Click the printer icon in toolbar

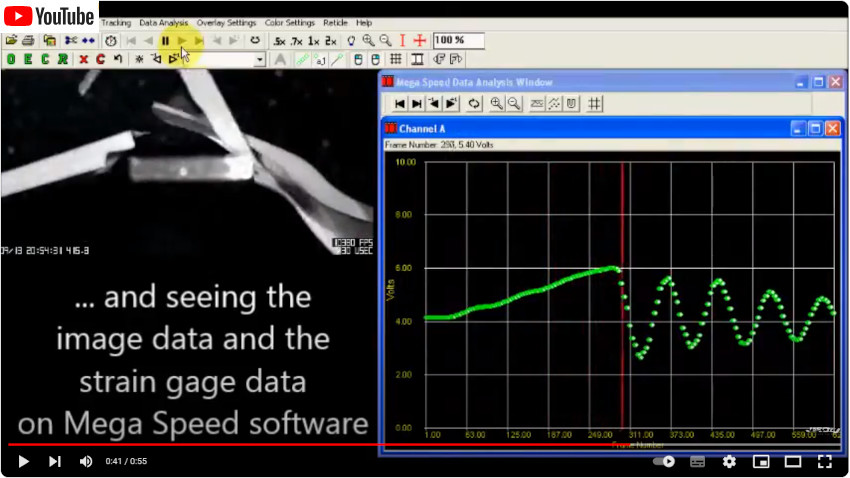tap(28, 40)
